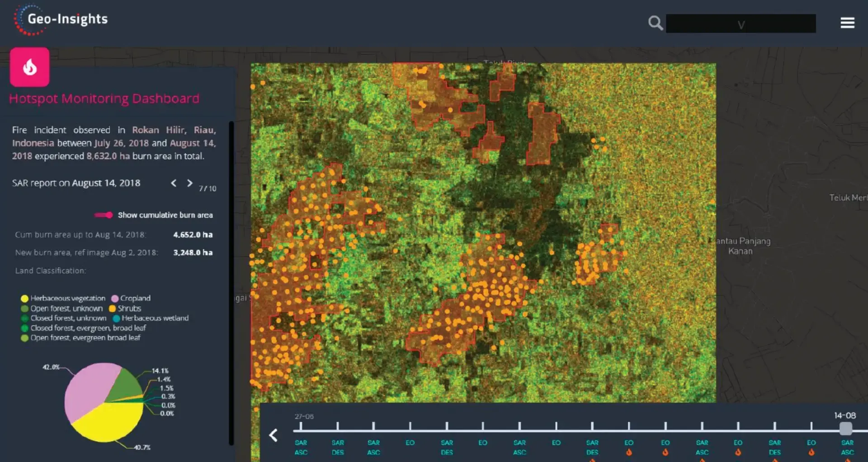The image size is (868, 462).
Task: Open the hamburger menu in the top right
Action: (848, 22)
